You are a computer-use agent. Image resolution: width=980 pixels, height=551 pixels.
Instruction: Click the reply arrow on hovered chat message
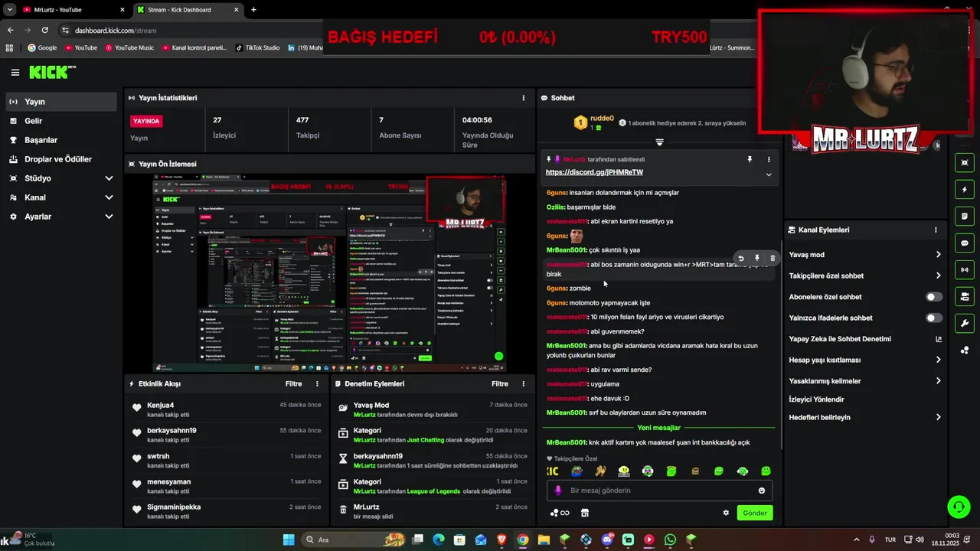coord(740,259)
